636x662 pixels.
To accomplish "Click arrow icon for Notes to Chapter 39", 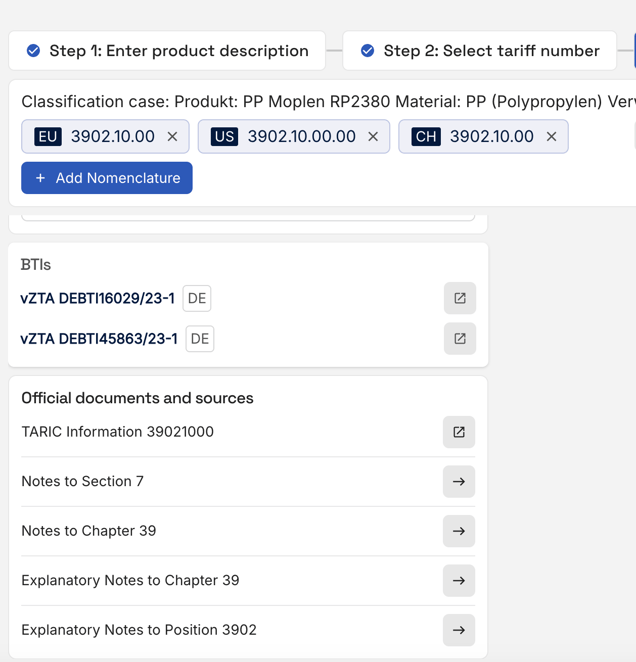I will pyautogui.click(x=459, y=531).
